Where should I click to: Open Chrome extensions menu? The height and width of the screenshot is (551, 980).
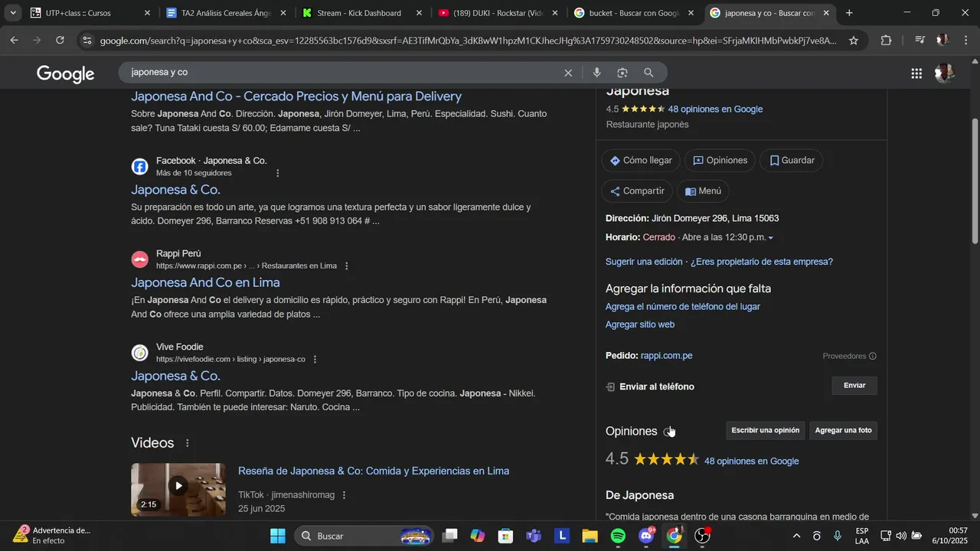886,41
